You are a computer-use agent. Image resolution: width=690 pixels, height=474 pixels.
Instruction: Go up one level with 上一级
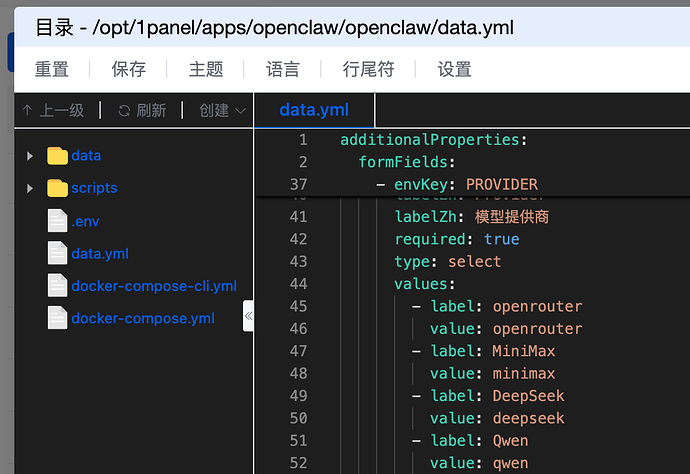click(x=53, y=111)
